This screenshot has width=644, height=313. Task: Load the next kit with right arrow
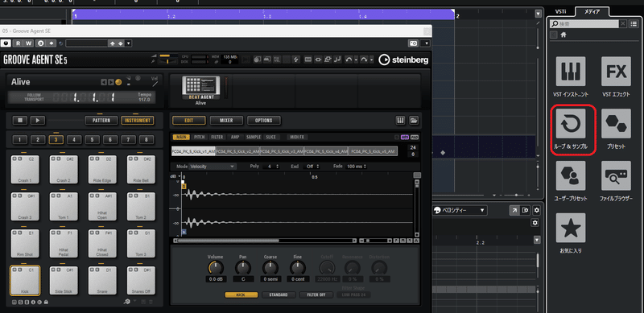pos(110,82)
